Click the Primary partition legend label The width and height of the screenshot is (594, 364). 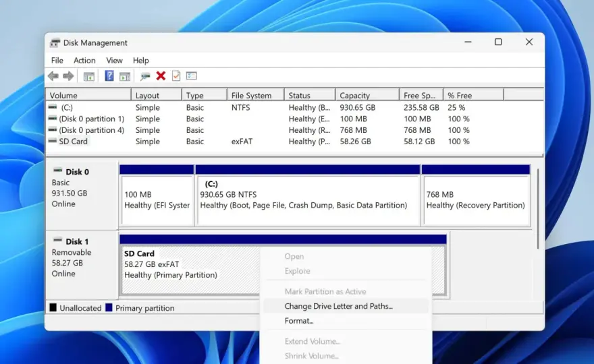click(144, 308)
